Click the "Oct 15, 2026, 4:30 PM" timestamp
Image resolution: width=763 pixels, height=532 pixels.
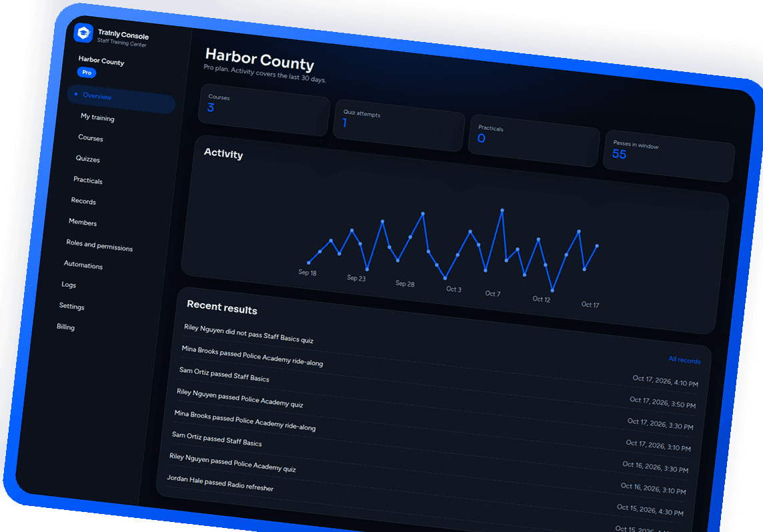[x=650, y=509]
